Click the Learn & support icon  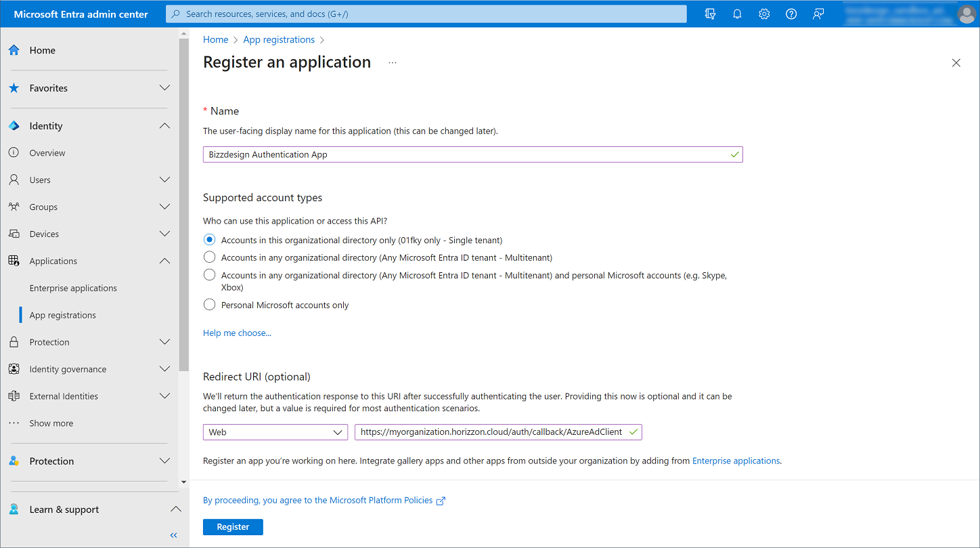coord(14,509)
